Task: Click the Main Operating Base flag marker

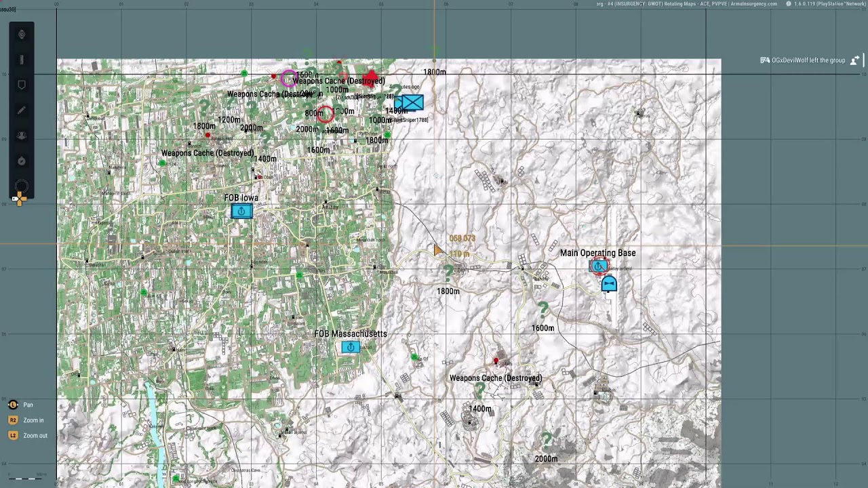Action: coord(598,266)
